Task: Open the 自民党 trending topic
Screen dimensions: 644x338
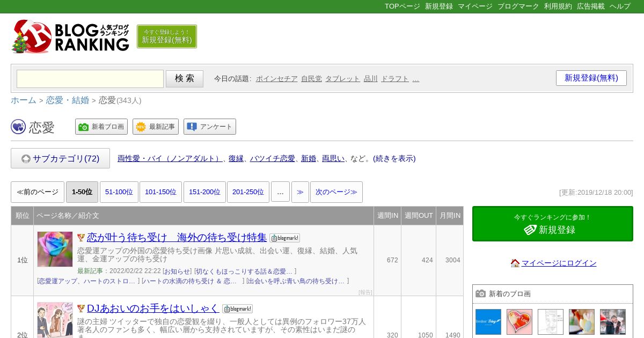Action: [x=311, y=78]
